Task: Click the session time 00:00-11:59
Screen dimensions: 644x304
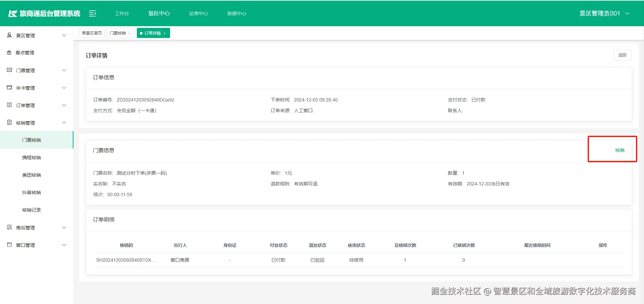Action: 119,194
